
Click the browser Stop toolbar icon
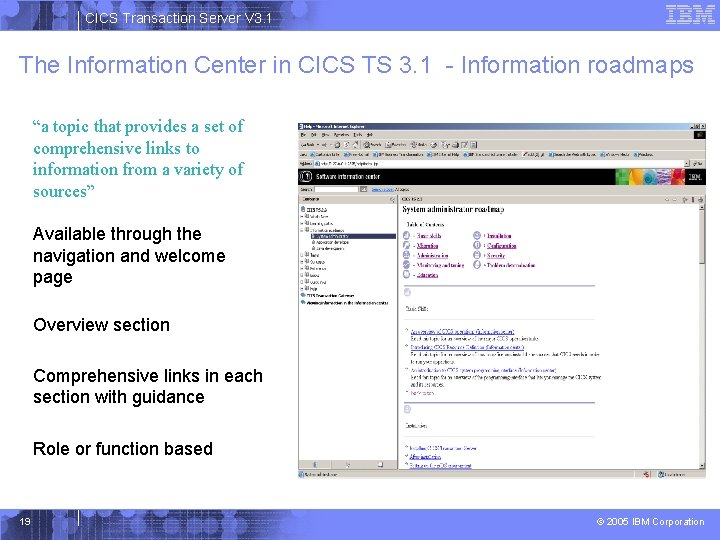(337, 145)
